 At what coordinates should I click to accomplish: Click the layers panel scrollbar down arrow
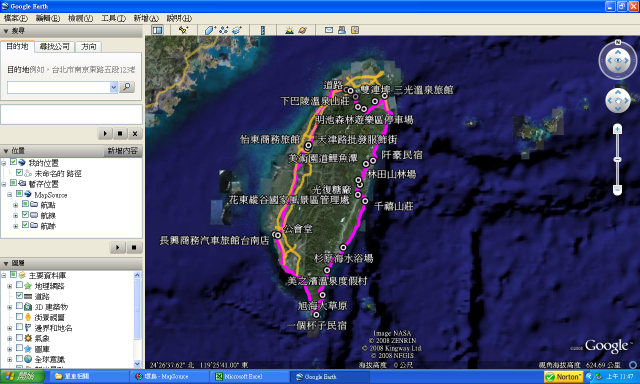click(x=137, y=364)
